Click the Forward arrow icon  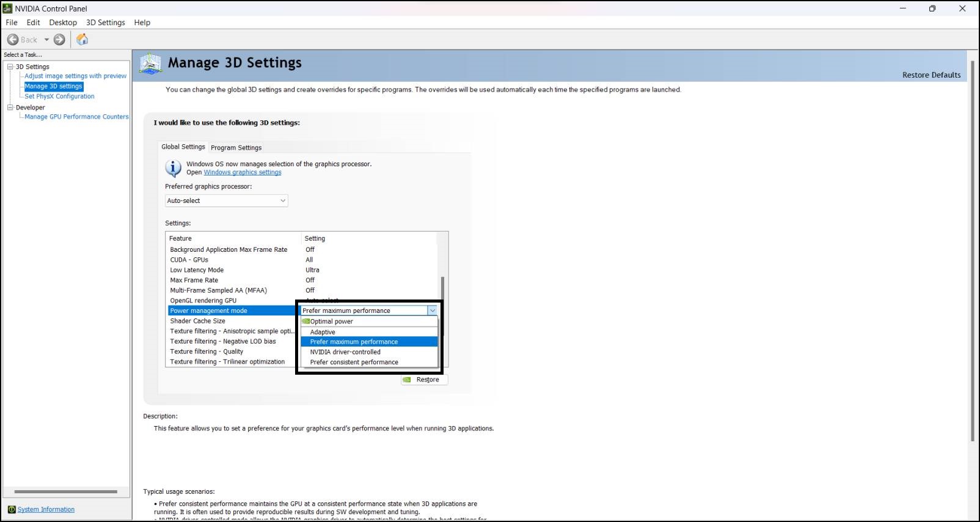pyautogui.click(x=59, y=40)
